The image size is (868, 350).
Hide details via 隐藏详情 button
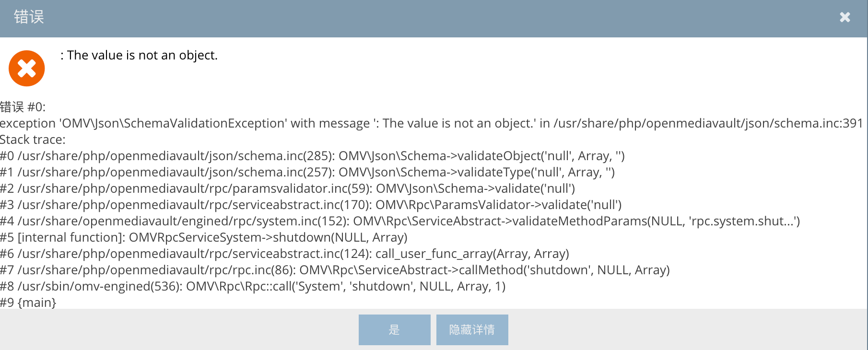(x=472, y=330)
